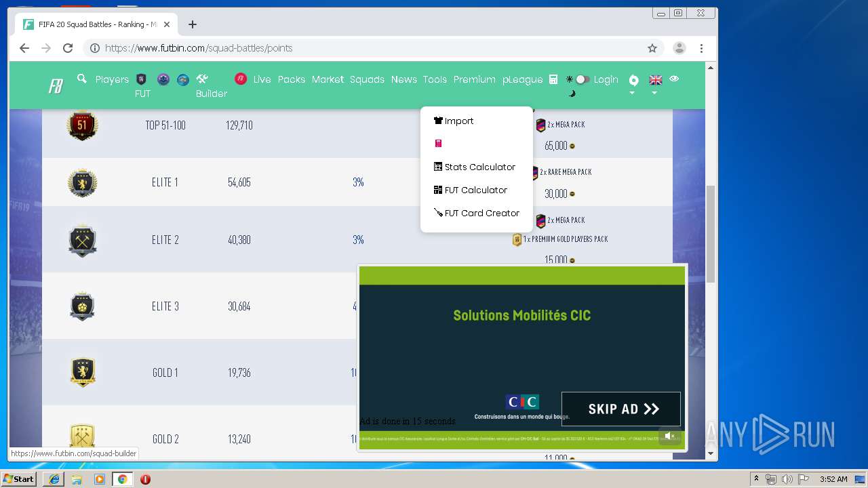Click the 40,380 points value

click(239, 240)
